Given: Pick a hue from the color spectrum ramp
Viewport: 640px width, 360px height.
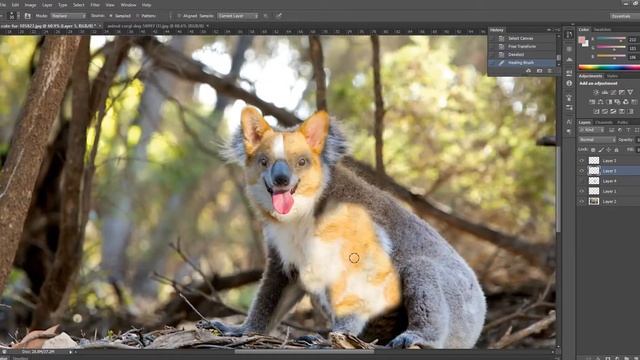Looking at the screenshot, I should (x=609, y=67).
